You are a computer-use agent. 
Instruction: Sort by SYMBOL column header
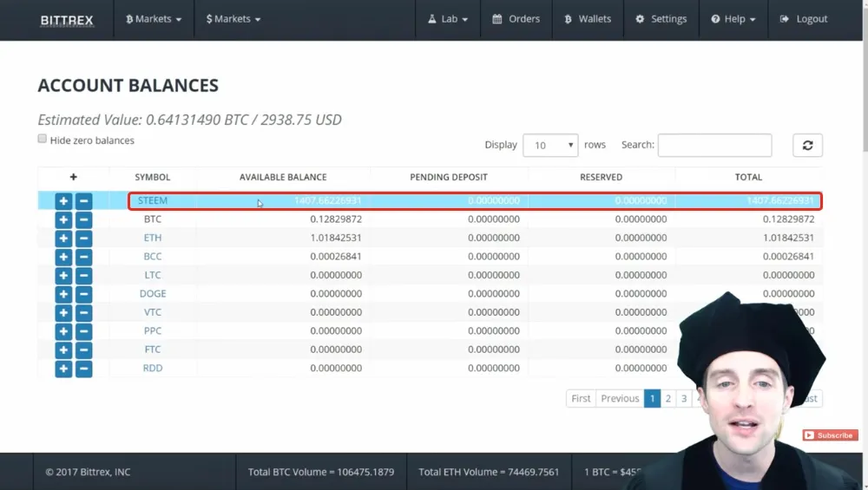coord(152,177)
